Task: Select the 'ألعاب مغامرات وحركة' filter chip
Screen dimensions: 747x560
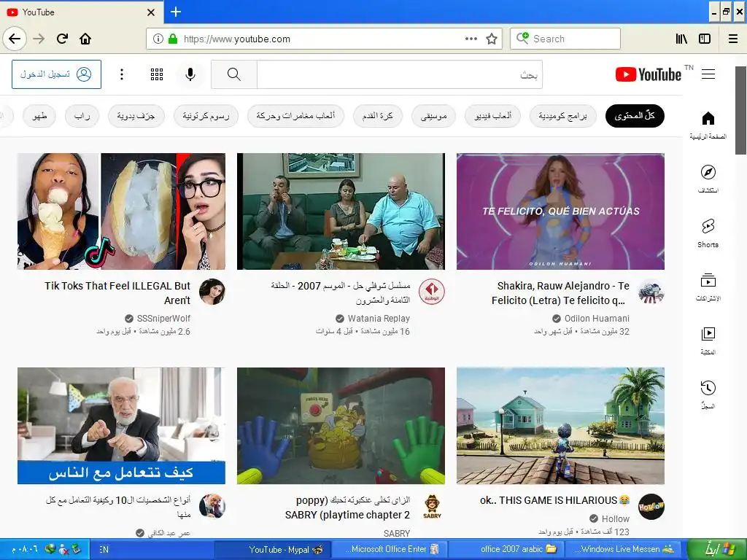Action: pyautogui.click(x=295, y=116)
